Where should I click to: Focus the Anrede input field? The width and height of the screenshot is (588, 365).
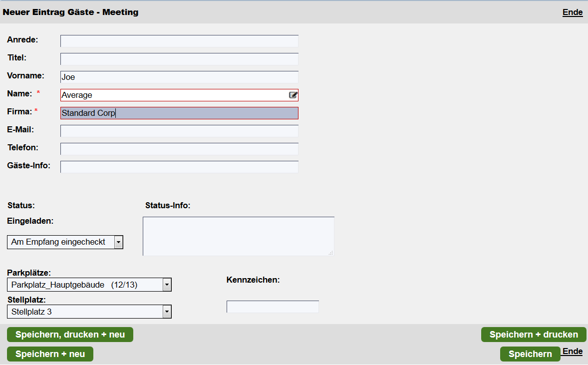[x=179, y=41]
